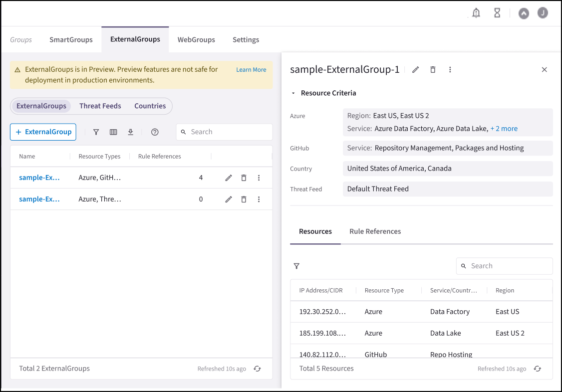Click the download export icon
The width and height of the screenshot is (562, 392).
pos(131,132)
